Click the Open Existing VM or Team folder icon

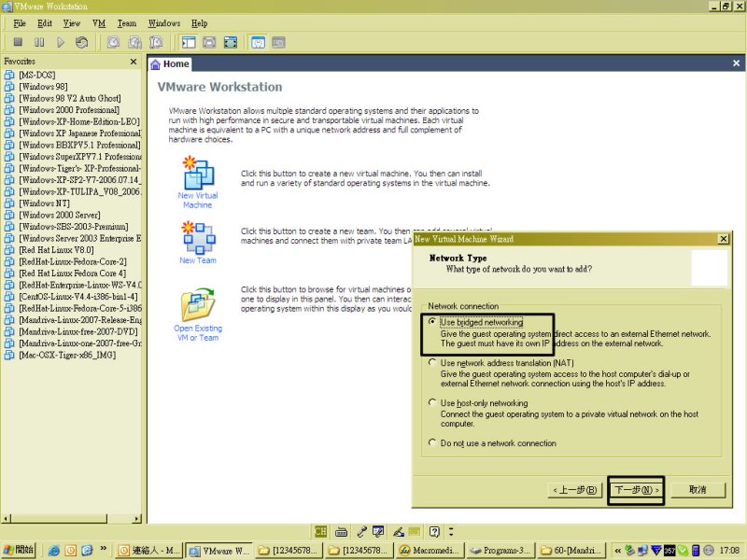click(x=198, y=304)
